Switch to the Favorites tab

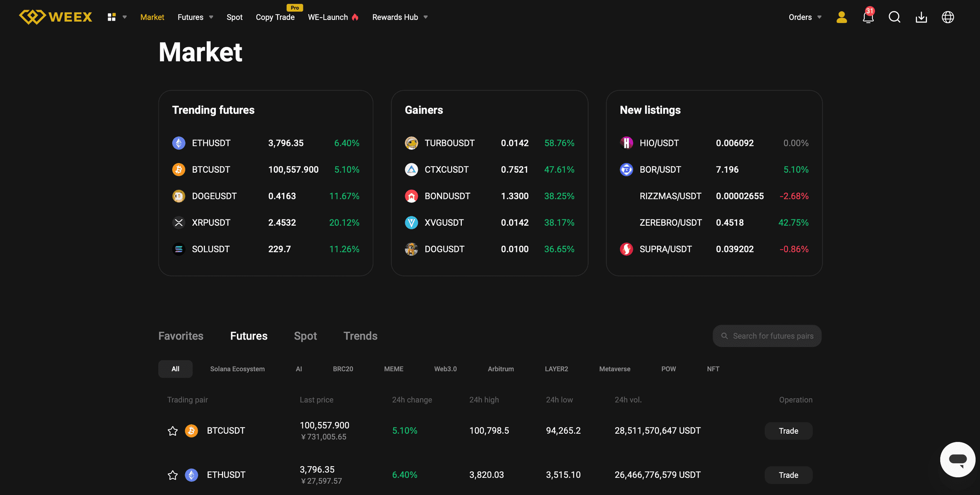click(x=181, y=336)
